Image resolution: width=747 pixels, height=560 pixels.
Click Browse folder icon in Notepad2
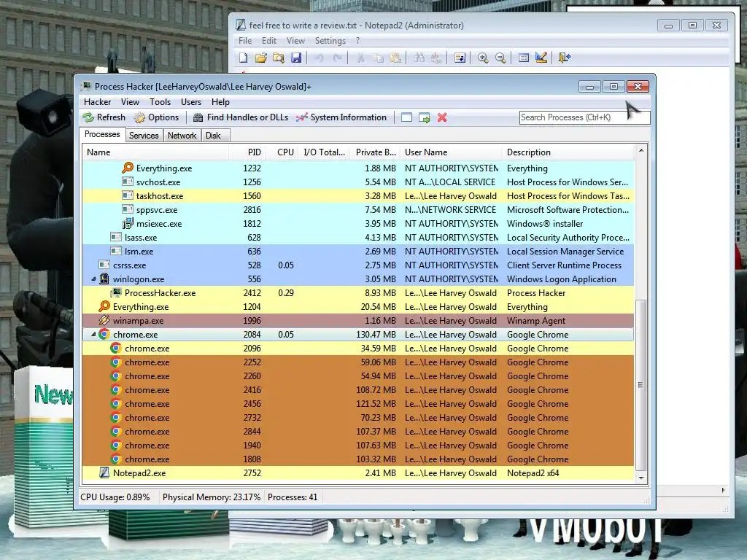coord(278,58)
